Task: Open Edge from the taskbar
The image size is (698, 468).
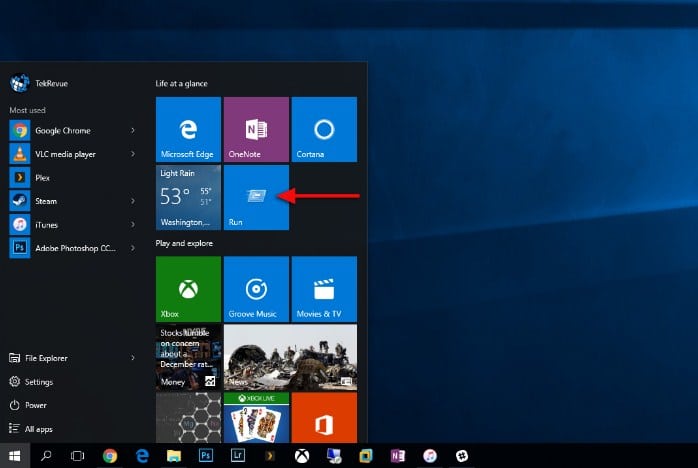Action: point(142,456)
